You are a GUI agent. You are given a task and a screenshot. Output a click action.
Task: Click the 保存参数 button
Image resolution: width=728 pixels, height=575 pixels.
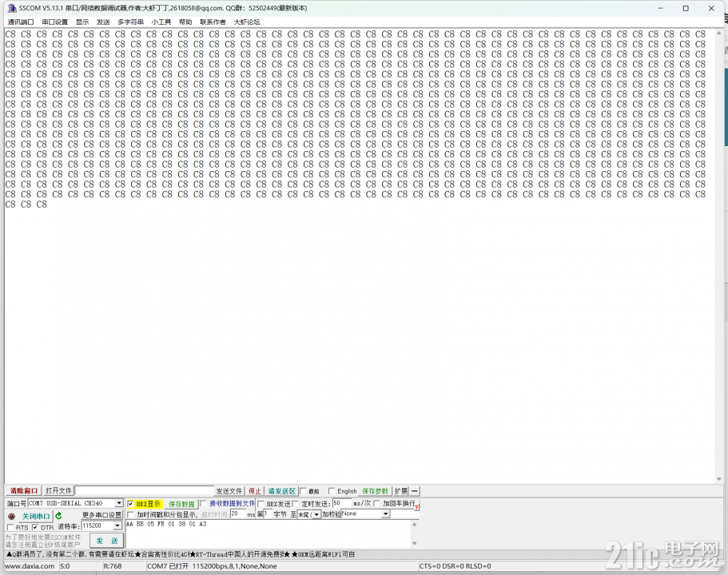pyautogui.click(x=375, y=491)
